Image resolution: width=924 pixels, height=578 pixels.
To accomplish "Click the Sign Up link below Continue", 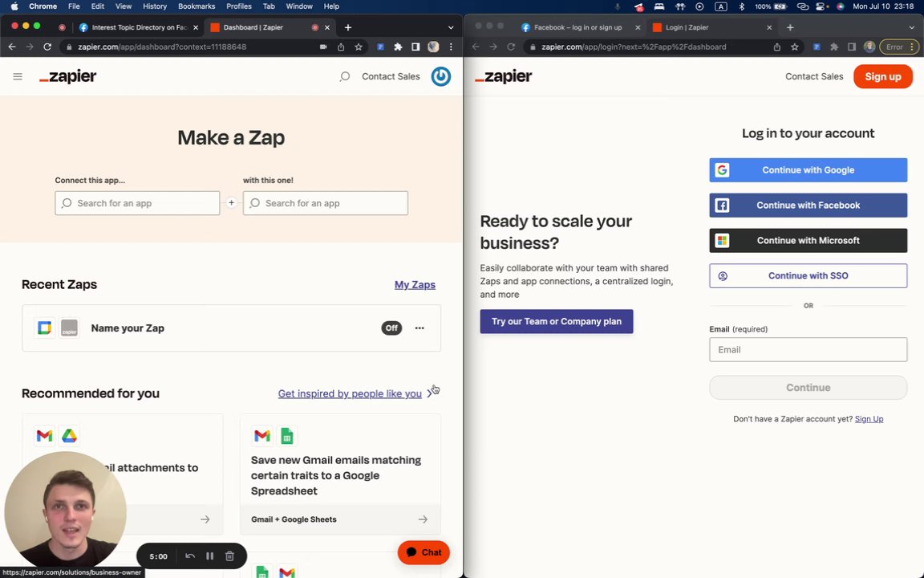I will coord(869,419).
